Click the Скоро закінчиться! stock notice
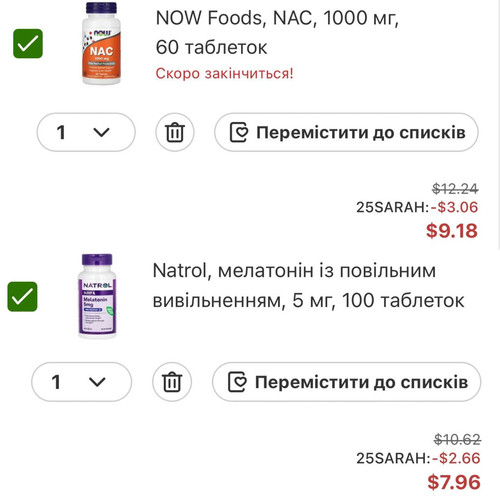The image size is (500, 500). coord(224,73)
